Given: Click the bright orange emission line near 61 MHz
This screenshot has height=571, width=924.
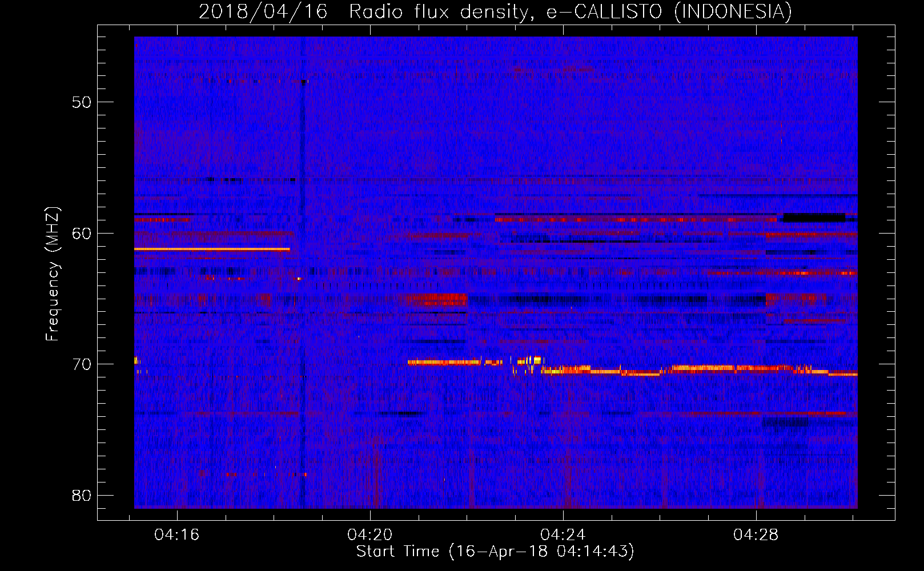Looking at the screenshot, I should point(212,250).
